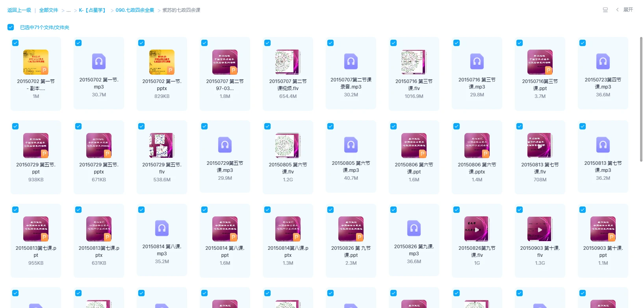Viewport: 644px width, 308px height.
Task: Uncheck the 20150729 第五节.ppt checkbox
Action: coord(15,126)
